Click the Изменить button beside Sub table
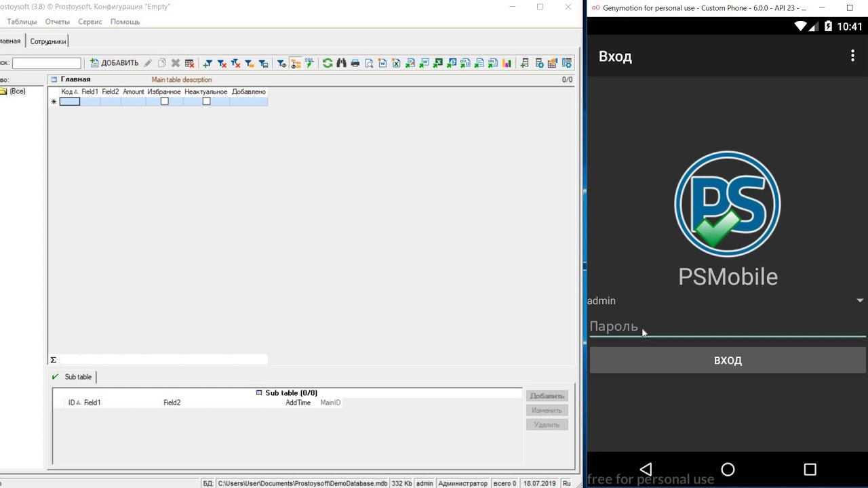This screenshot has width=868, height=488. click(x=547, y=410)
